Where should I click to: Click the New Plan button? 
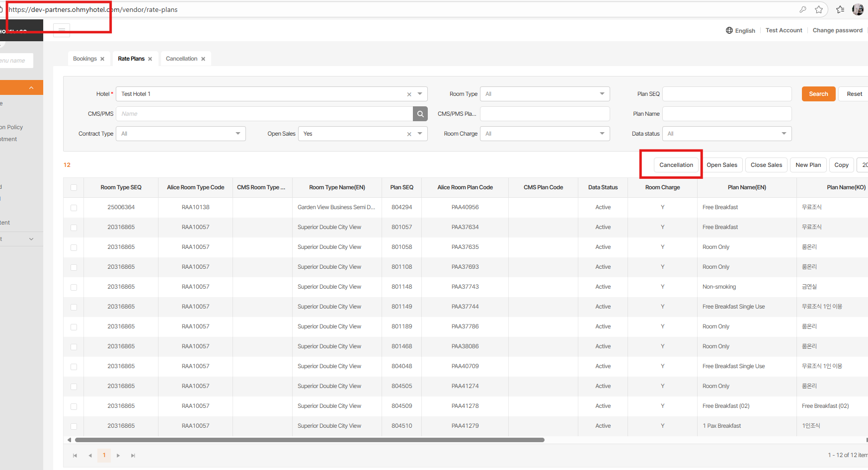pos(808,165)
